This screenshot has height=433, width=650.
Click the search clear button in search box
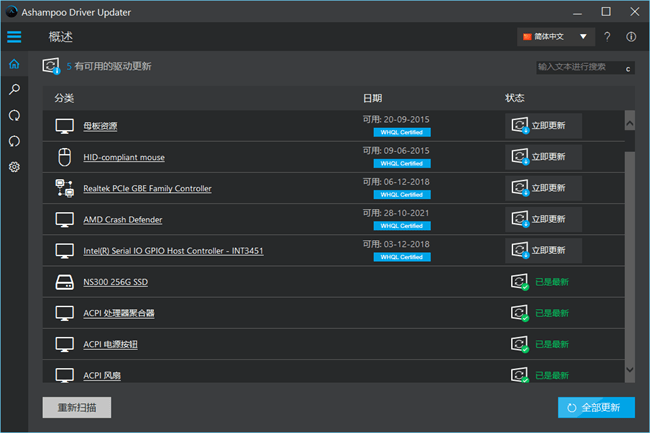coord(628,68)
